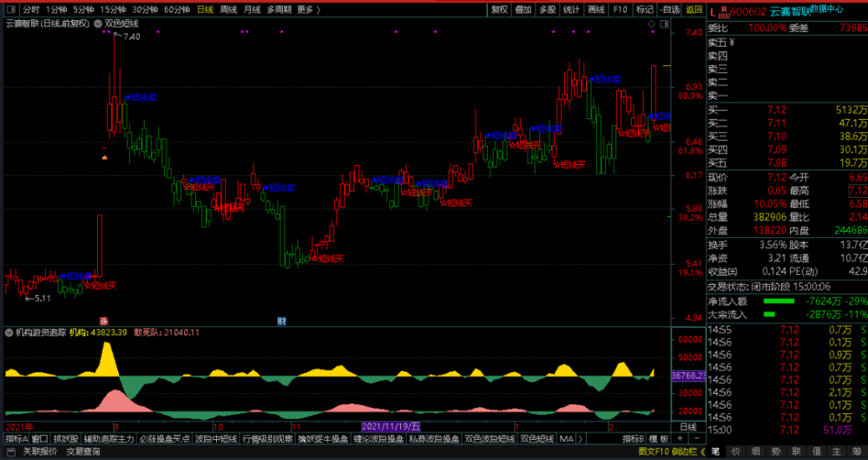Open the 机构游资追踪 indicator dropdown arrow
The image size is (868, 460).
click(x=9, y=332)
